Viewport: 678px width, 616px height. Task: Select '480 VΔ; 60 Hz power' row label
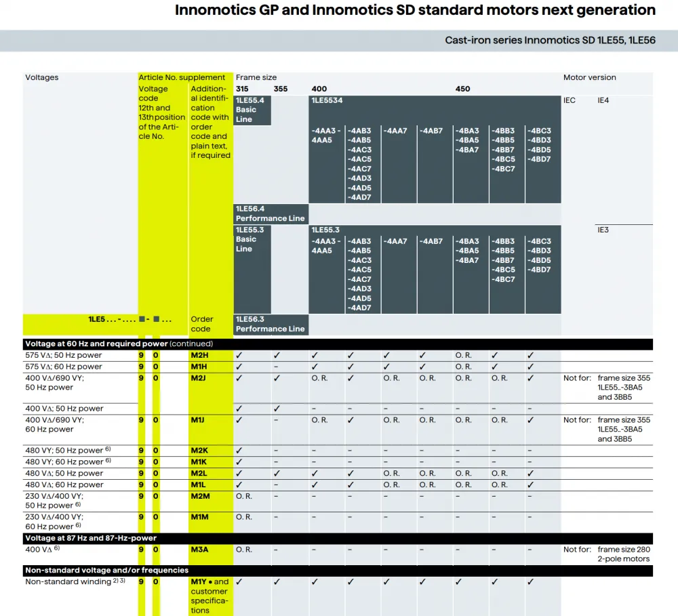(x=64, y=485)
